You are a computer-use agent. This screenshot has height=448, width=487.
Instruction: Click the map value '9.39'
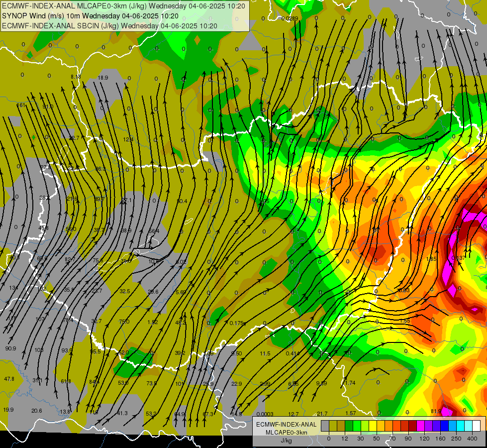pyautogui.click(x=321, y=383)
